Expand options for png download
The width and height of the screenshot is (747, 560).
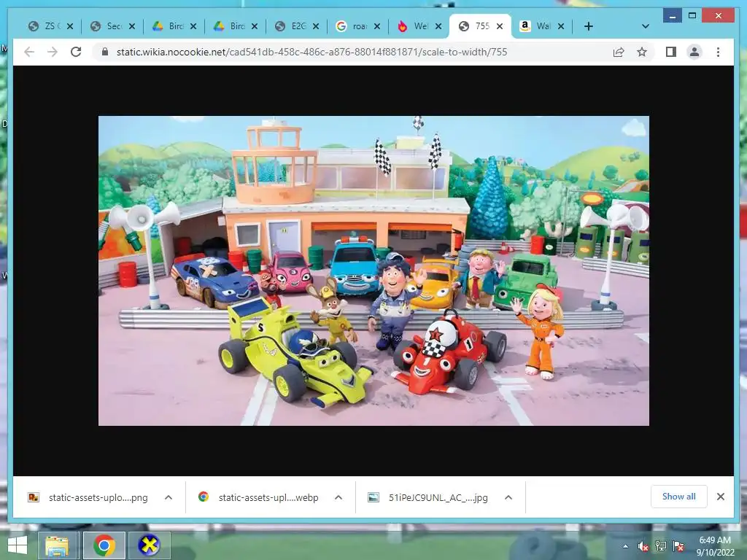[169, 497]
